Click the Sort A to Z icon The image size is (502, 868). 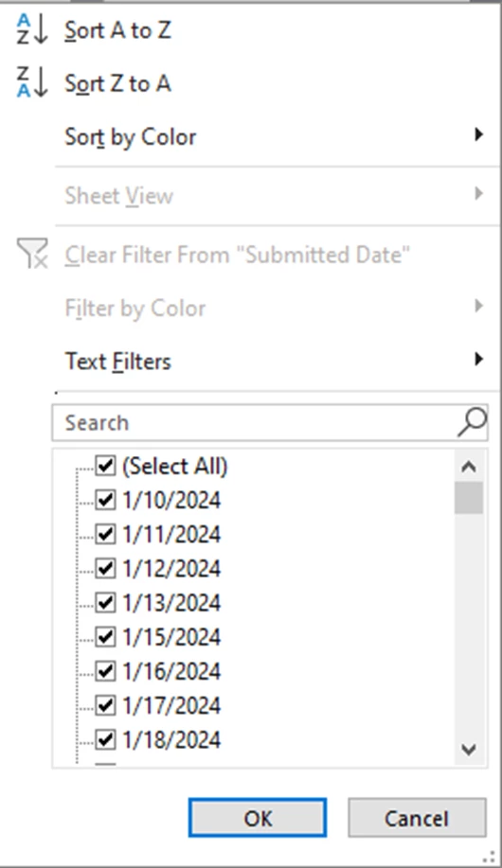point(32,30)
